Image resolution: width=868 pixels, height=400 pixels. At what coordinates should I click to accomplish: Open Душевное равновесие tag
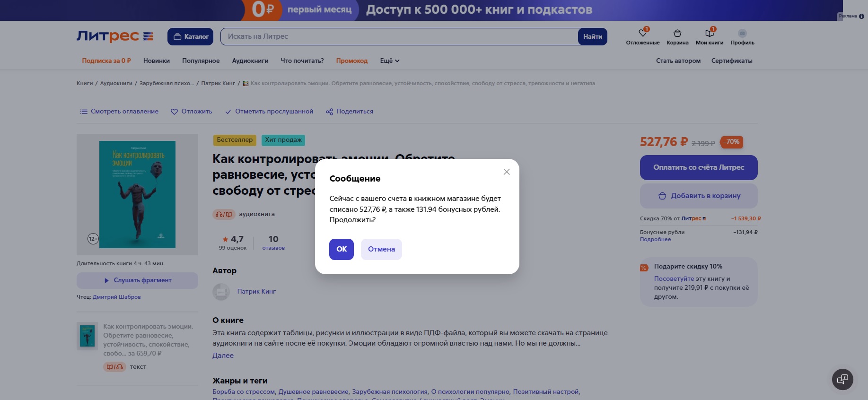tap(314, 392)
